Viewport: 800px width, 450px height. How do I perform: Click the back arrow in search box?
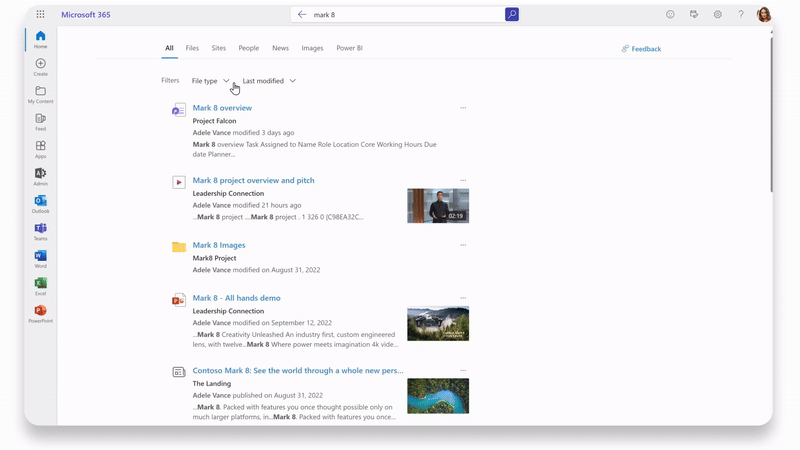302,14
